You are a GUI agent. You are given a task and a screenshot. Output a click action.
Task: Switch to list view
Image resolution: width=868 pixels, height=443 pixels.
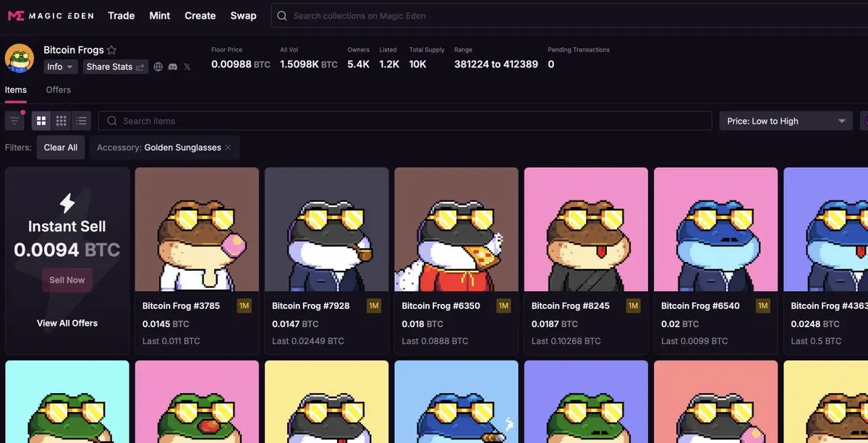point(81,121)
